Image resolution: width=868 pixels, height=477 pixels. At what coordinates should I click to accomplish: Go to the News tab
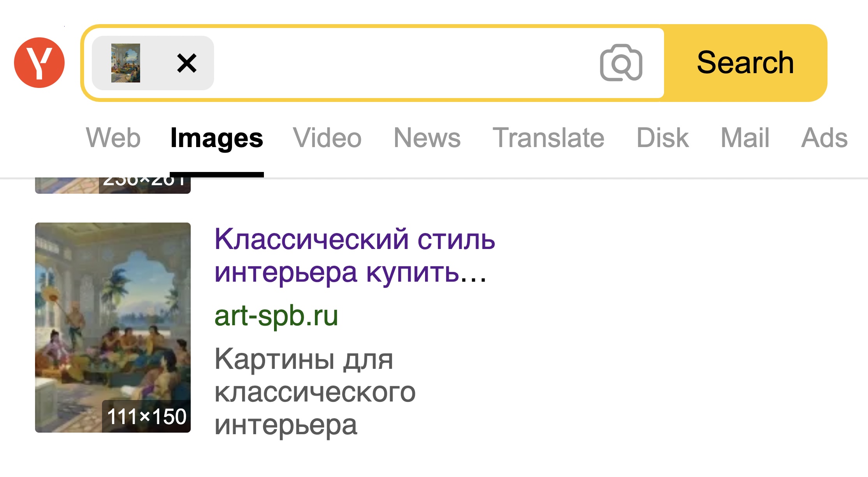coord(427,138)
